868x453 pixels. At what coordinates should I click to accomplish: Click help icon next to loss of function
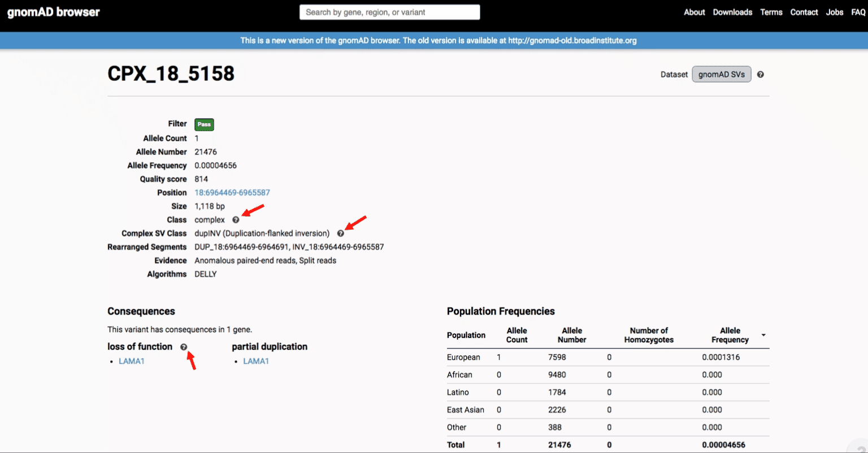[x=184, y=347]
